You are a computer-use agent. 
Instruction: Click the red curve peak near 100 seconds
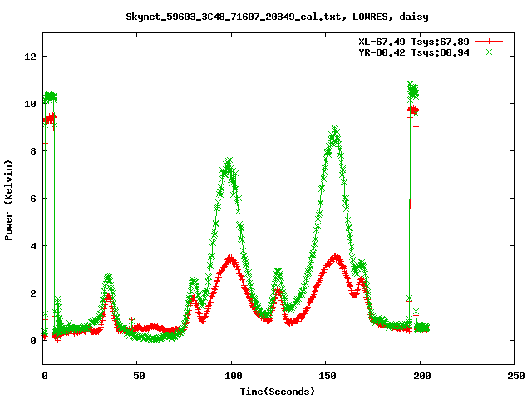231,259
